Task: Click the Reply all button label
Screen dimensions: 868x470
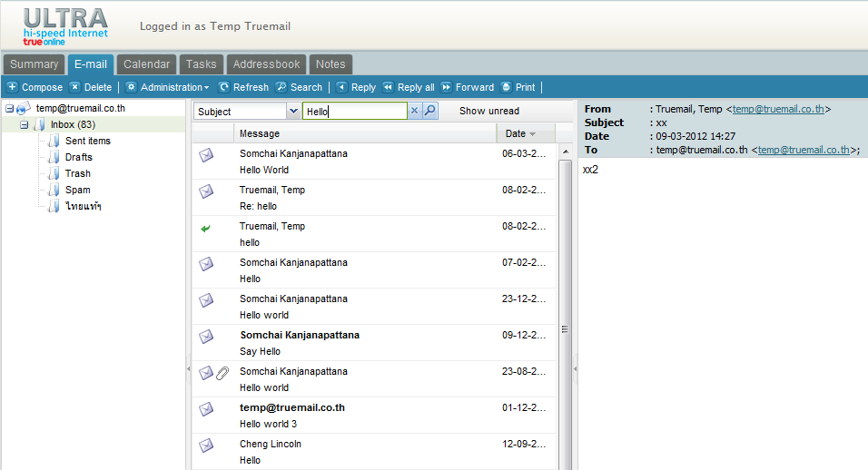Action: click(x=416, y=87)
